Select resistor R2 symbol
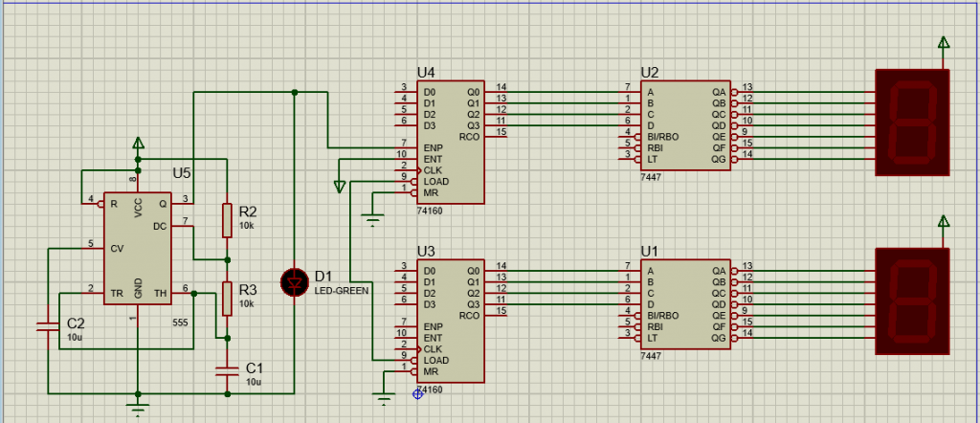The width and height of the screenshot is (980, 423). pyautogui.click(x=227, y=220)
